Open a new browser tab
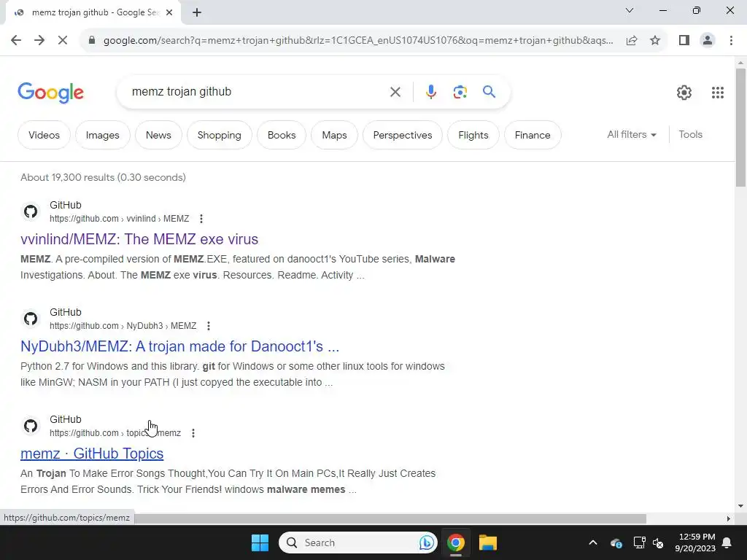This screenshot has height=560, width=747. tap(197, 13)
